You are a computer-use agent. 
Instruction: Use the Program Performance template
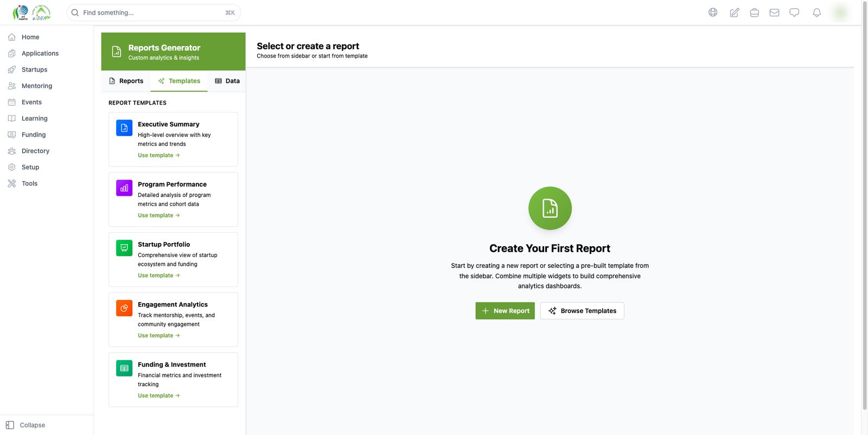[x=158, y=215]
